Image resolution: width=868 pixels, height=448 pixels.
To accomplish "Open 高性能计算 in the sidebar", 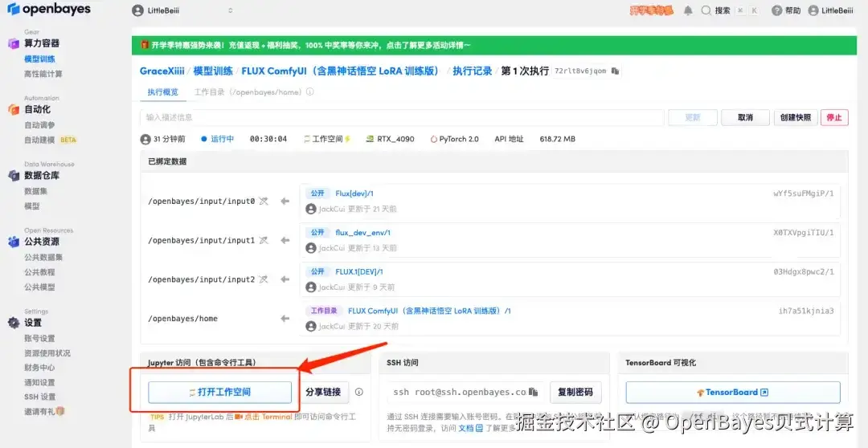I will pos(43,74).
